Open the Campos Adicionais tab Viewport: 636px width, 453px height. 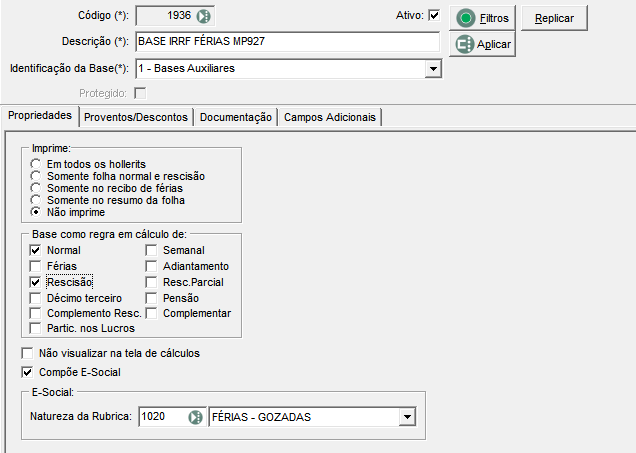click(x=330, y=117)
